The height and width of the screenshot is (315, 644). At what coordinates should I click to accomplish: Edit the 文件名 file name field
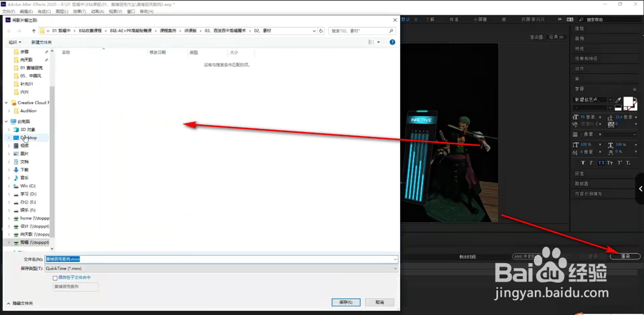click(x=219, y=259)
